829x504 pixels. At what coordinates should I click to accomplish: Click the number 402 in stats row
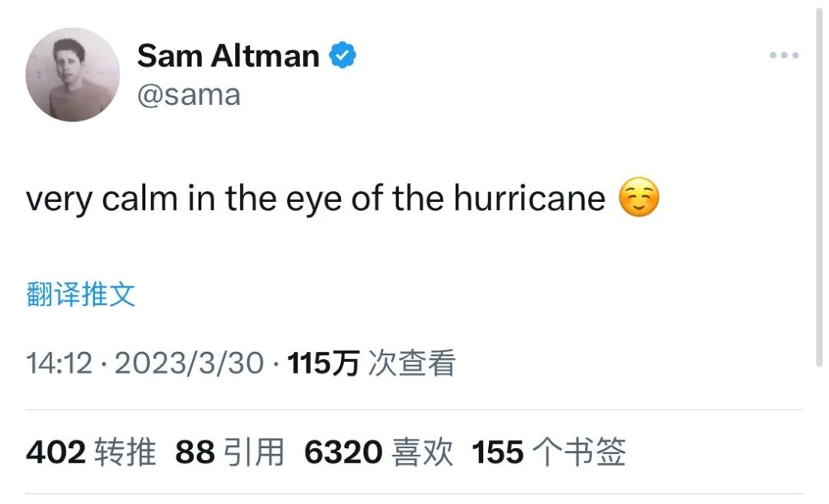(x=55, y=453)
